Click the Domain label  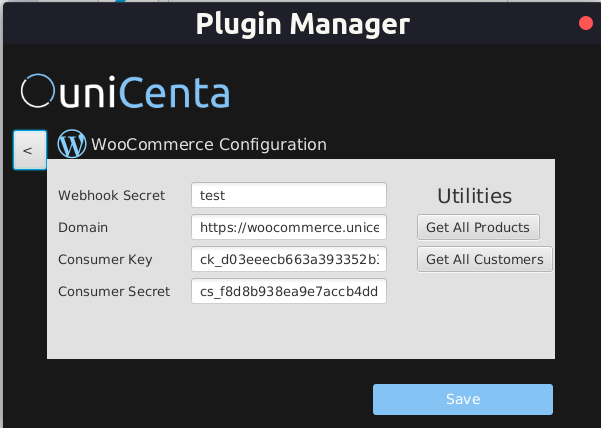coord(83,227)
